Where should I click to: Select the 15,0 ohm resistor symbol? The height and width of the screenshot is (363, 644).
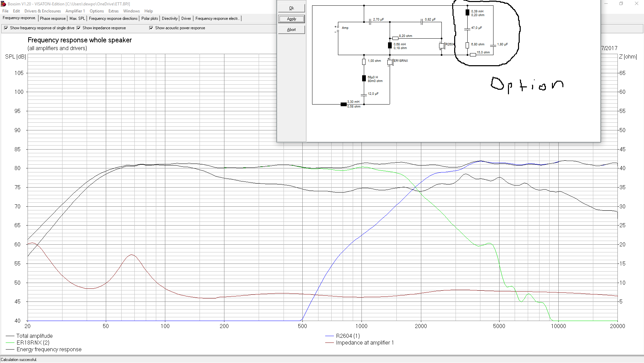[x=473, y=55]
